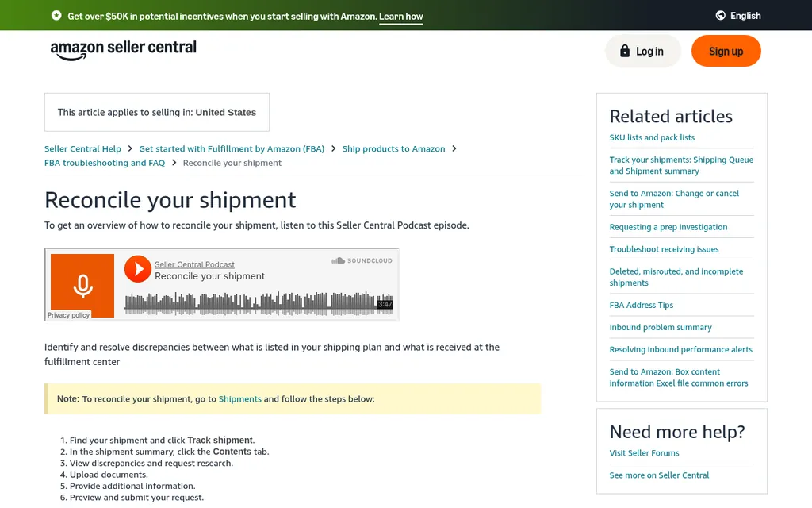This screenshot has height=508, width=812.
Task: Open Inbound problem summary article
Action: (x=661, y=328)
